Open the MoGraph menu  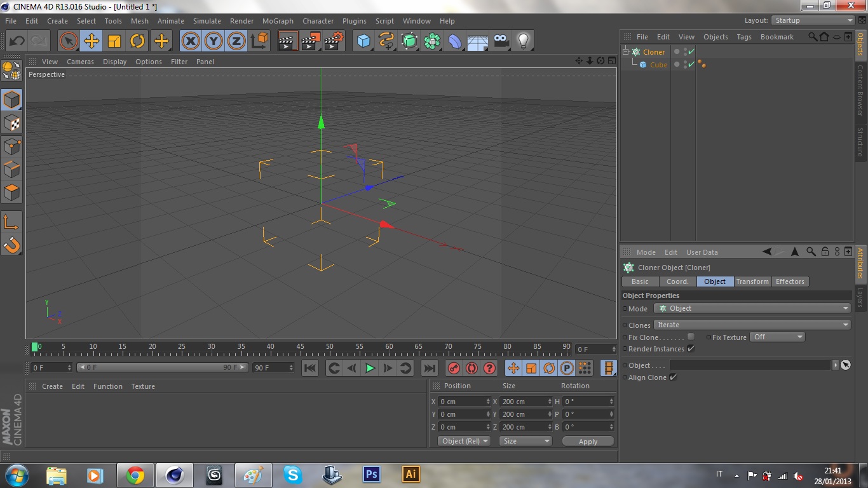[x=278, y=21]
